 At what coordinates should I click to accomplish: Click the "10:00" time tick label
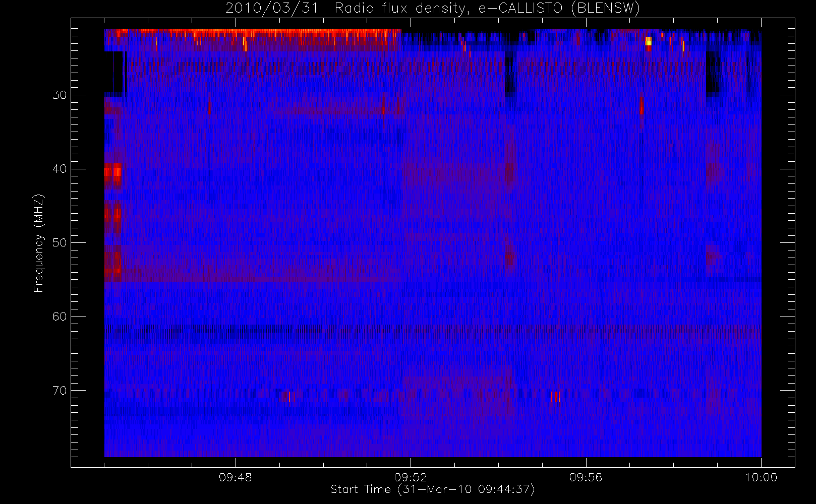pyautogui.click(x=761, y=477)
